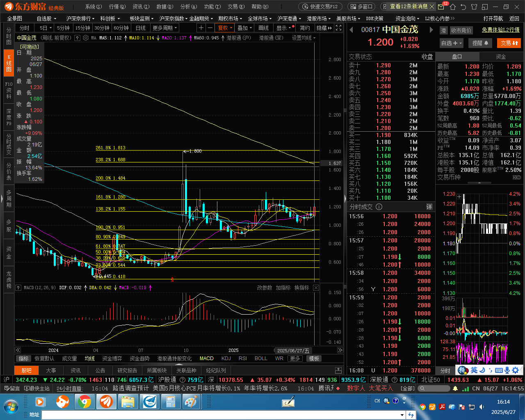
Task: Select the BOLL indicator
Action: (261, 358)
